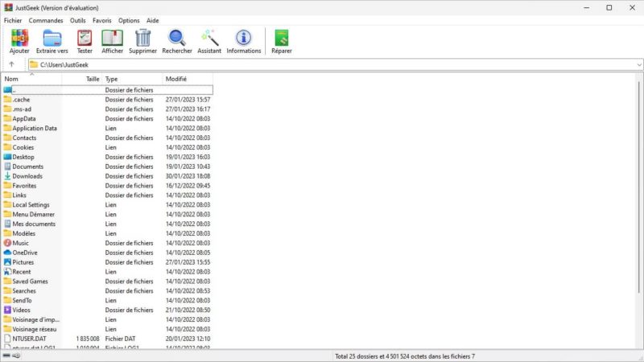Launch the Assistant wizard icon
The height and width of the screenshot is (362, 644).
click(209, 38)
